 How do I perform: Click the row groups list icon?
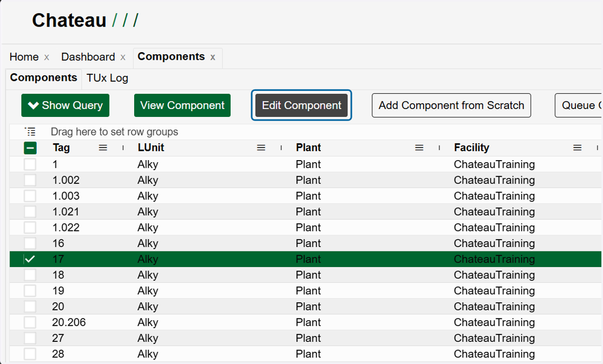coord(31,132)
